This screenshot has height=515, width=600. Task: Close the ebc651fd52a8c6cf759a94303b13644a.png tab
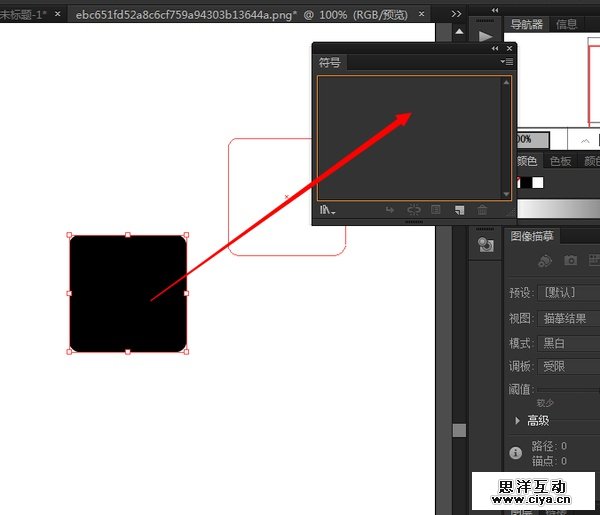pos(421,14)
